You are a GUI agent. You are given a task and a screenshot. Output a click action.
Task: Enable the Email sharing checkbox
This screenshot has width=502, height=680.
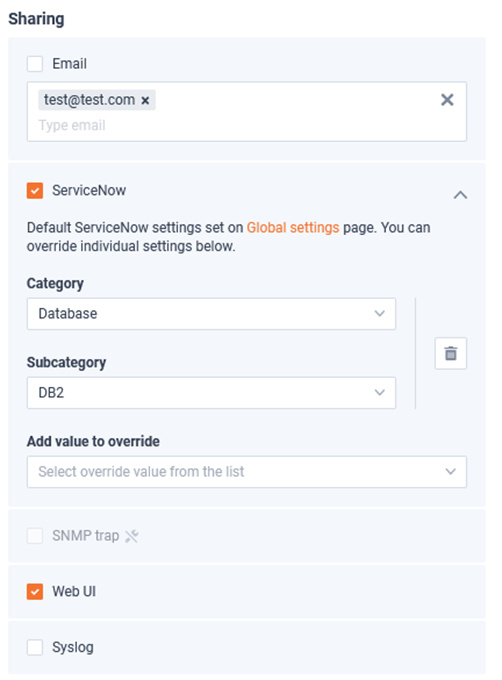coord(35,64)
